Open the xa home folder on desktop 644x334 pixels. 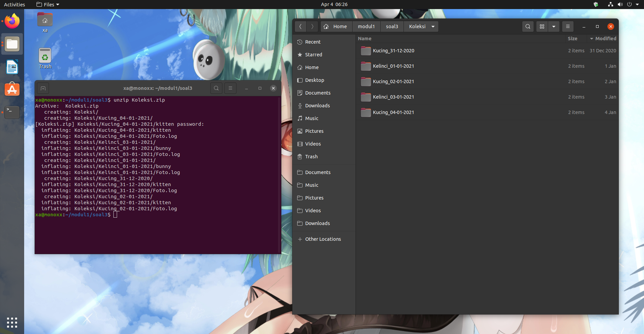(45, 23)
